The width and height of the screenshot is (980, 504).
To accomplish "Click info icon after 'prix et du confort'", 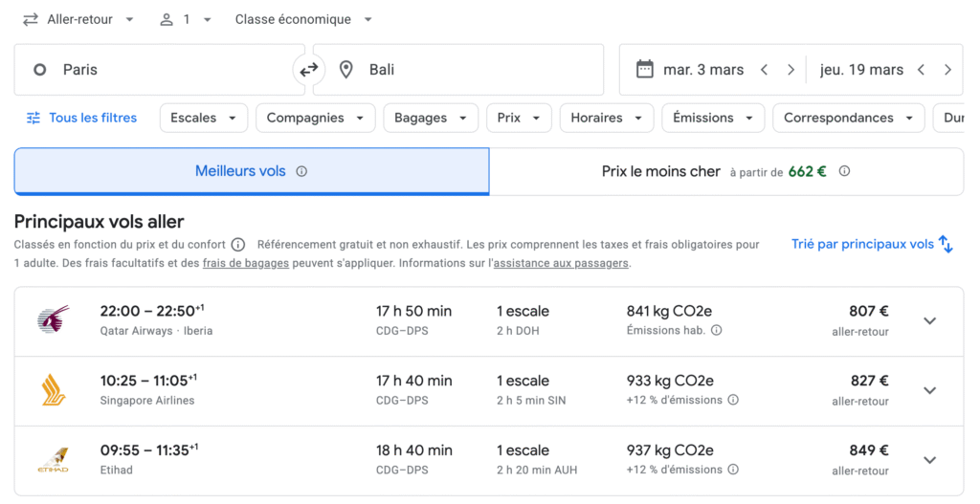I will 238,244.
